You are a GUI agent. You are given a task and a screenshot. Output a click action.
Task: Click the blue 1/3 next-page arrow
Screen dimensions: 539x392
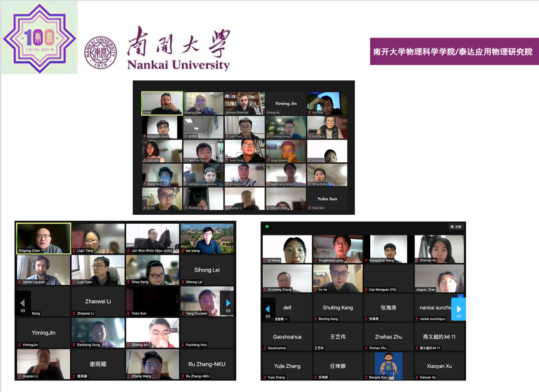coord(228,304)
